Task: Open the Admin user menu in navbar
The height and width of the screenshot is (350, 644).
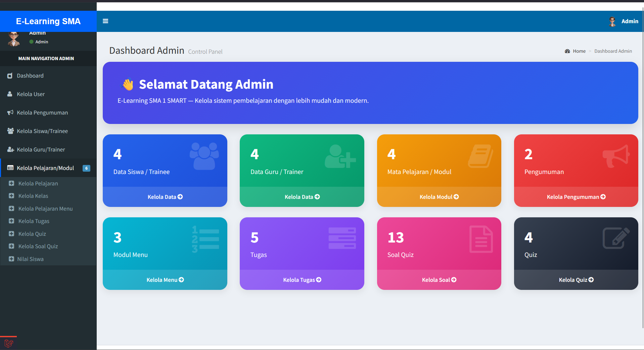Action: (624, 21)
